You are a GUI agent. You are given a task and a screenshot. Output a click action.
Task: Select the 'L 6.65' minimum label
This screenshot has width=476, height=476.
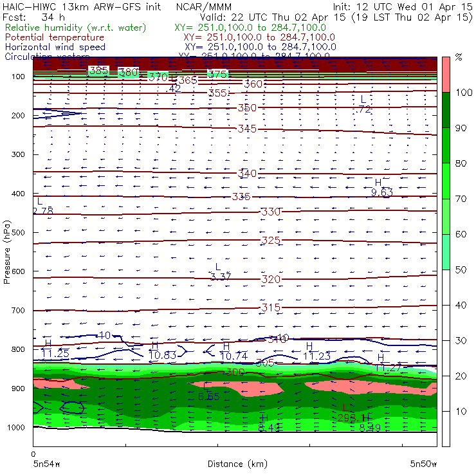208,392
